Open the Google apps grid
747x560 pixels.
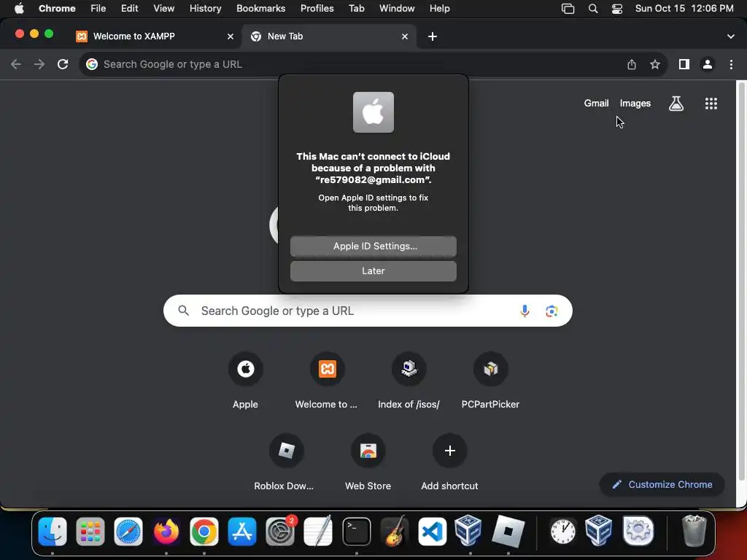pos(711,104)
